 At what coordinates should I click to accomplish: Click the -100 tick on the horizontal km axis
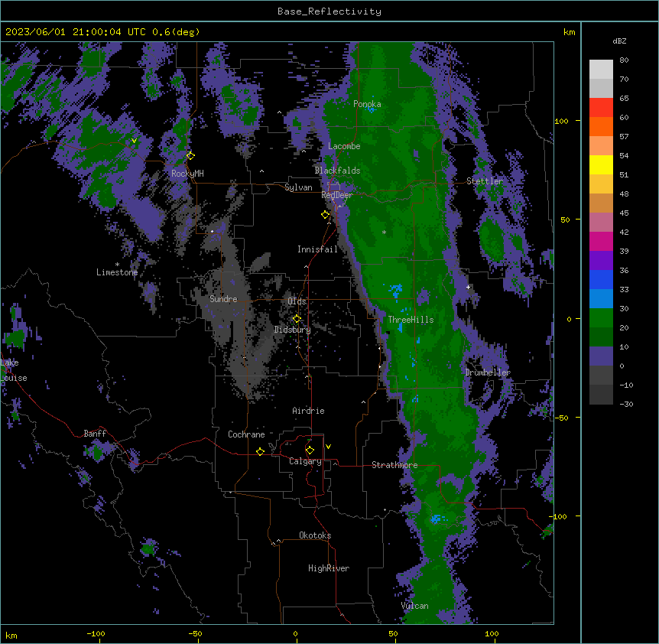96,634
